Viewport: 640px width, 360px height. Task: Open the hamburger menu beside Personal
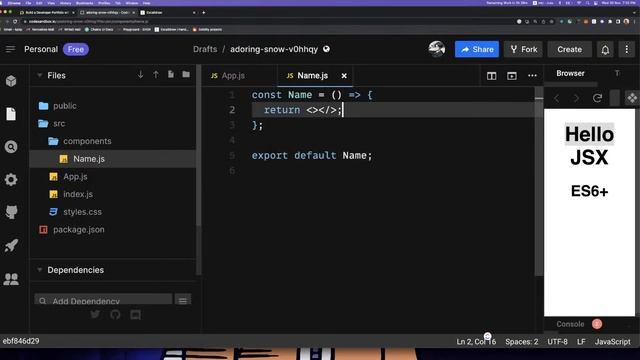(x=10, y=49)
